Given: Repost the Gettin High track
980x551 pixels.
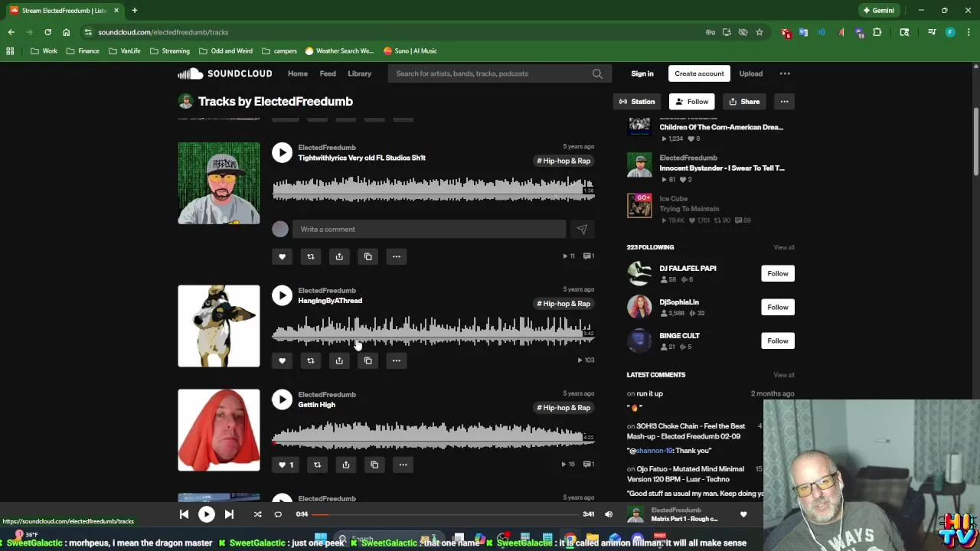Looking at the screenshot, I should (317, 465).
